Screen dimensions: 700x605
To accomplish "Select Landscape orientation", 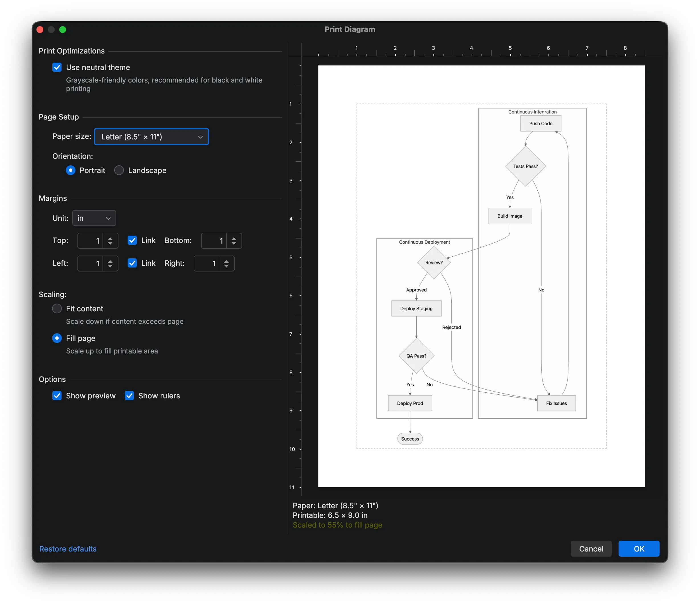I will pos(119,170).
